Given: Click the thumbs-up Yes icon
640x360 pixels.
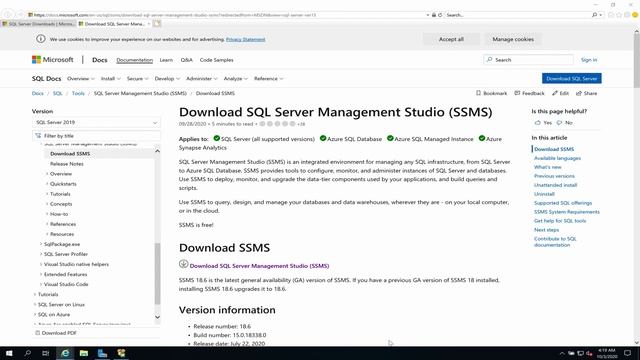Looking at the screenshot, I should pyautogui.click(x=537, y=122).
